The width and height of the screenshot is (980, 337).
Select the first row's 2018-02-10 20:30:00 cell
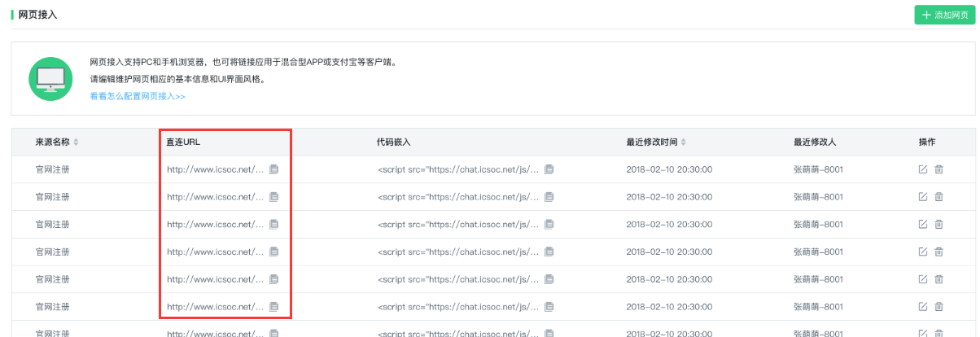tap(670, 169)
